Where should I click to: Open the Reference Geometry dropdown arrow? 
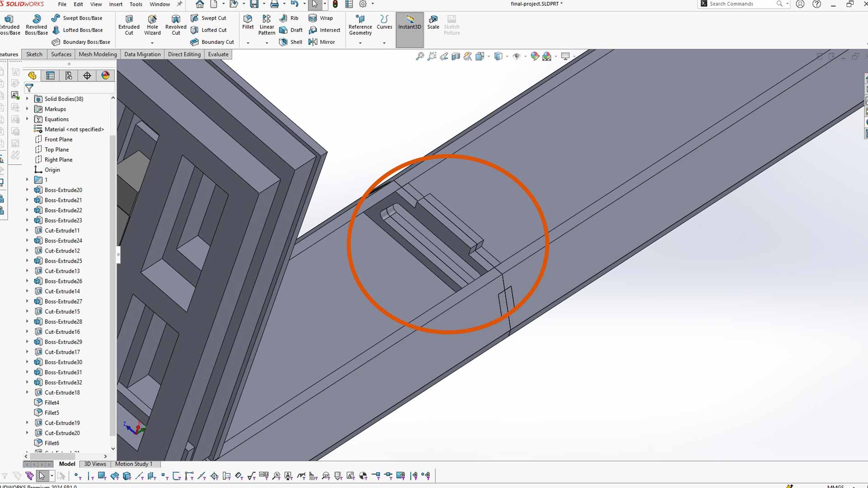coord(360,43)
